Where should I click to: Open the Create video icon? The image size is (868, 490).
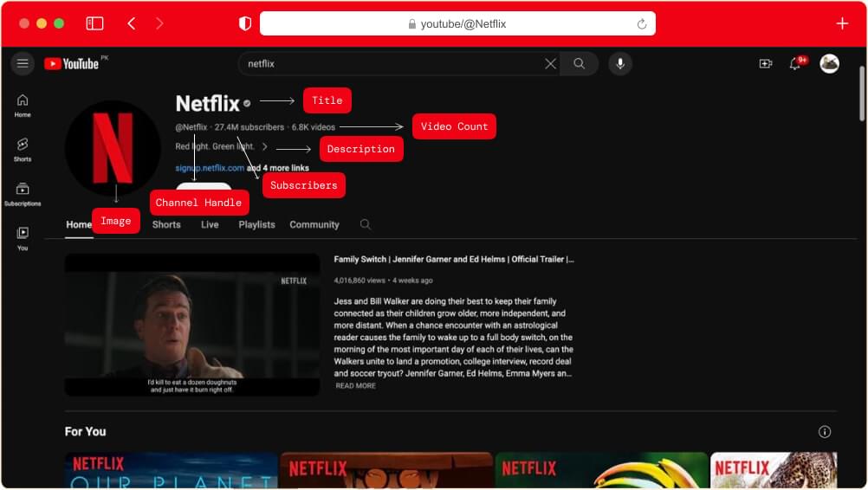(x=766, y=63)
